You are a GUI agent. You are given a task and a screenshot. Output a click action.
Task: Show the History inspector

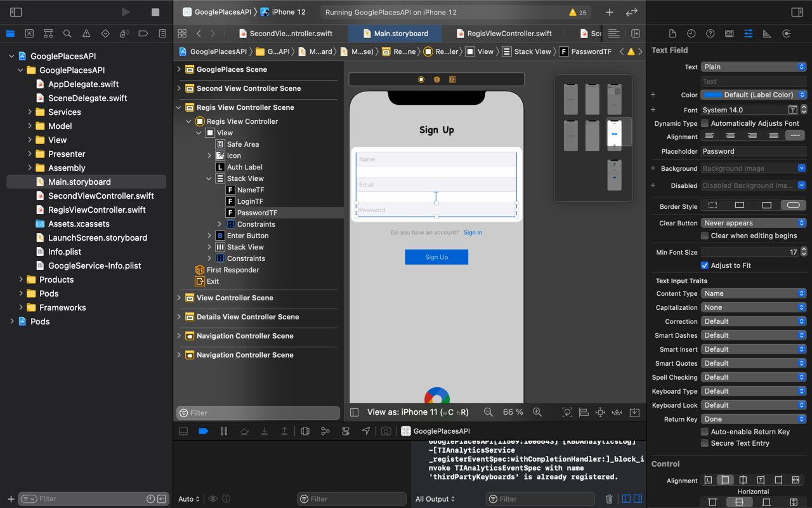(x=691, y=34)
